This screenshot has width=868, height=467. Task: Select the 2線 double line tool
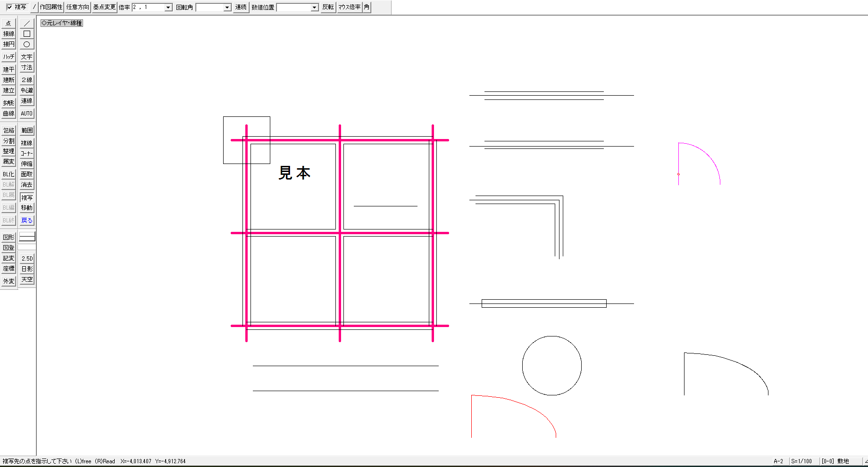pos(27,80)
